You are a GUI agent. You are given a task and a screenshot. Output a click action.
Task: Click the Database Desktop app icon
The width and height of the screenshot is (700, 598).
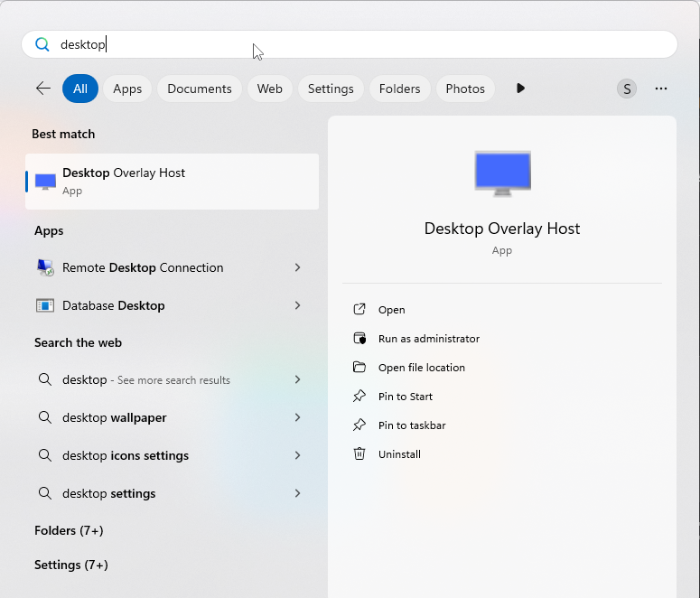pyautogui.click(x=45, y=305)
